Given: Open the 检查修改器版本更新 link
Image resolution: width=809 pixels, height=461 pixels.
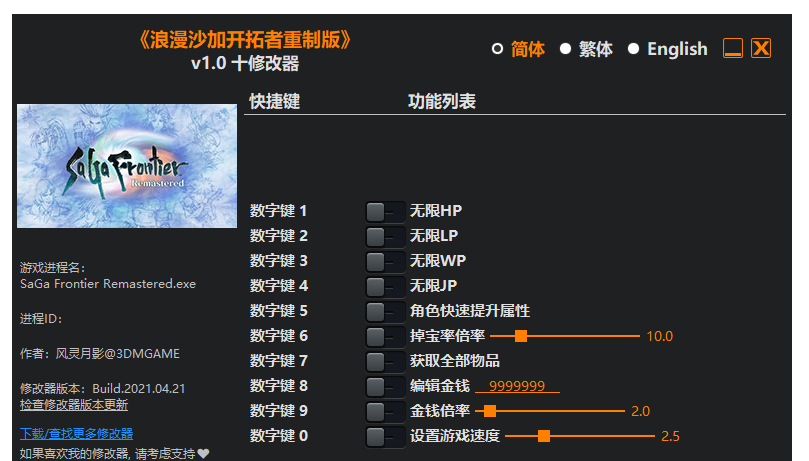Looking at the screenshot, I should [74, 405].
